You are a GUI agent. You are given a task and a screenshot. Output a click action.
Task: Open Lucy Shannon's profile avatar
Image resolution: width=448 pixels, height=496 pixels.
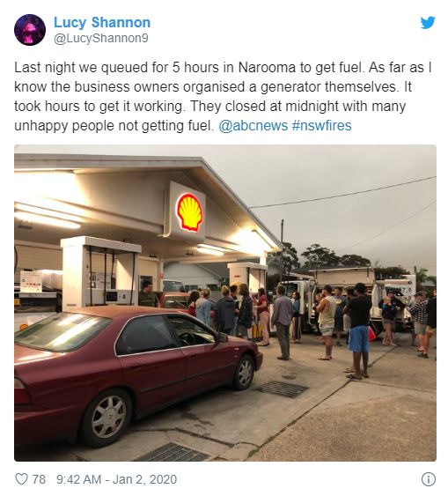(30, 30)
